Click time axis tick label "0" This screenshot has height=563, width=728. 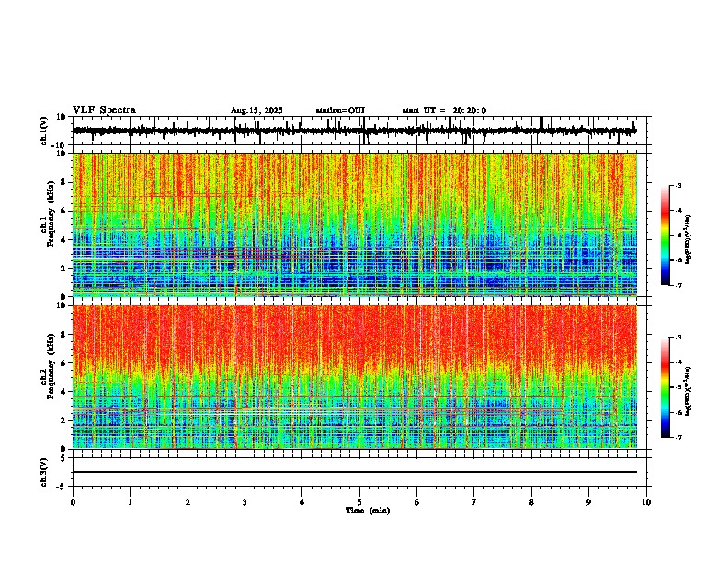(x=73, y=502)
